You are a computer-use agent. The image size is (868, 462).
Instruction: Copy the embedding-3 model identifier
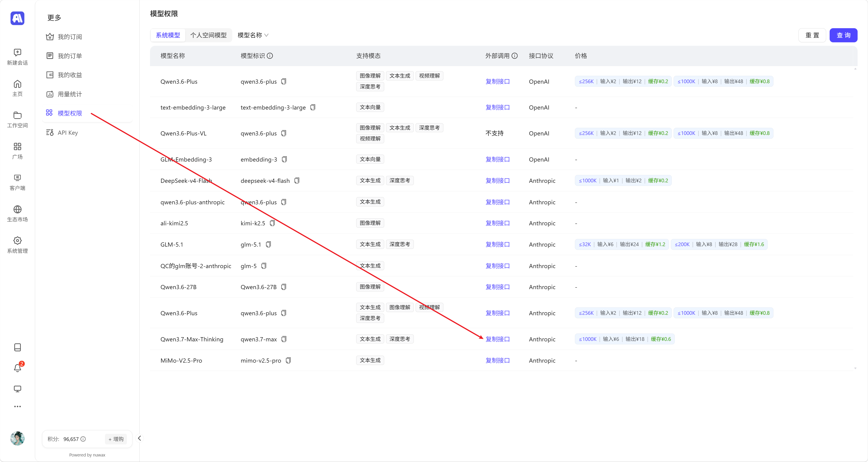tap(284, 159)
